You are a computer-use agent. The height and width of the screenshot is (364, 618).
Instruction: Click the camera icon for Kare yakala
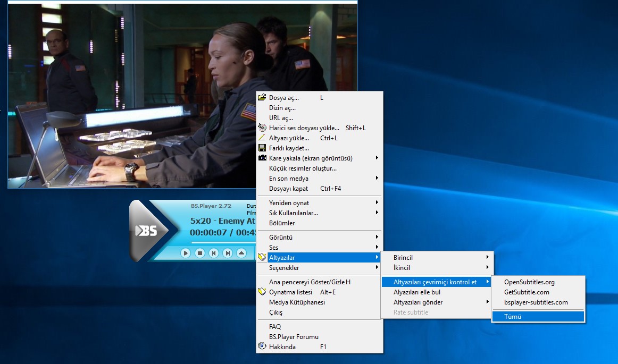point(262,158)
